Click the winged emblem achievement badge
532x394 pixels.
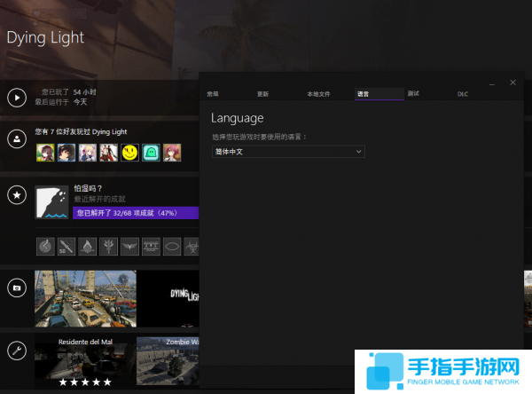tap(129, 245)
